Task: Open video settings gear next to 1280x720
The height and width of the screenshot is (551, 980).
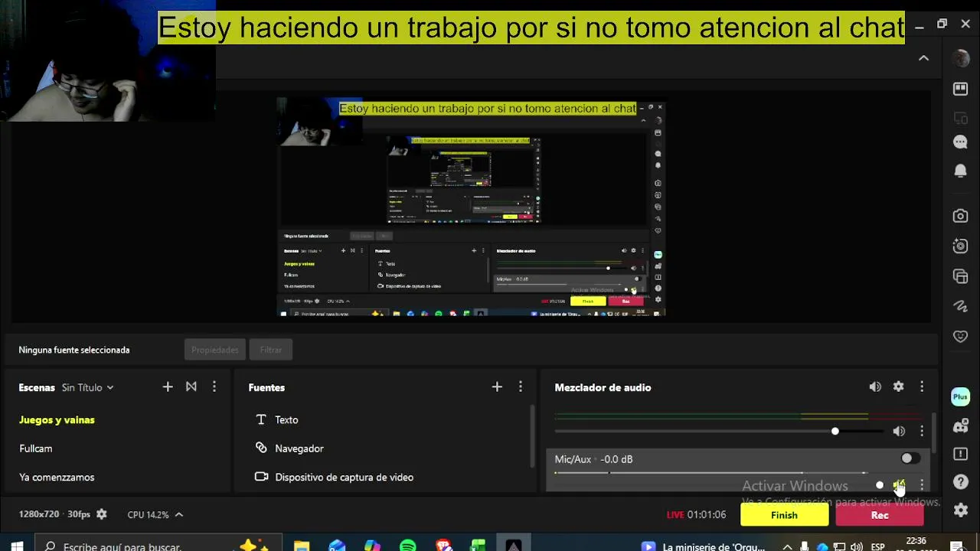Action: [x=102, y=514]
